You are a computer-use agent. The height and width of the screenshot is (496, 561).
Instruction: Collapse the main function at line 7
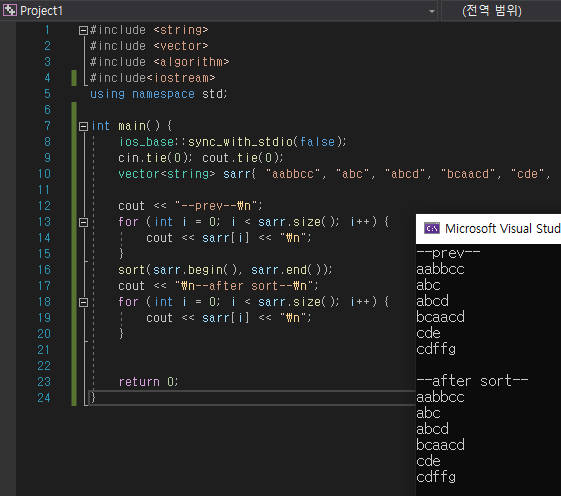(83, 126)
